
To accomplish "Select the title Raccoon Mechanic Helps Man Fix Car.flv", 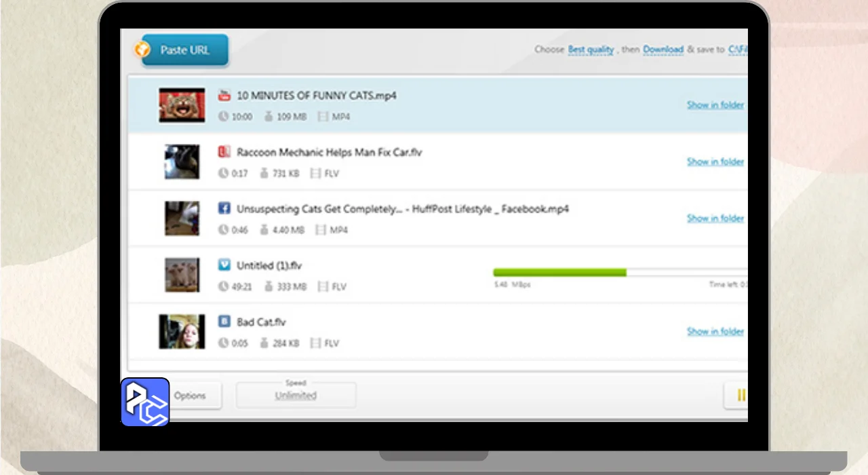I will tap(329, 153).
